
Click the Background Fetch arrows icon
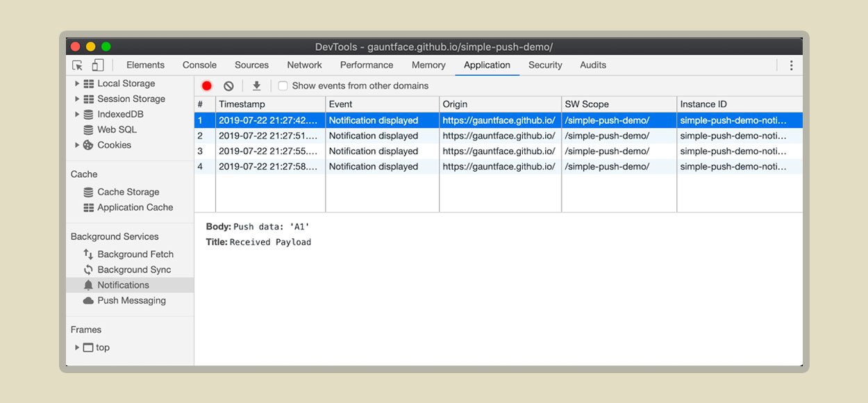[89, 254]
